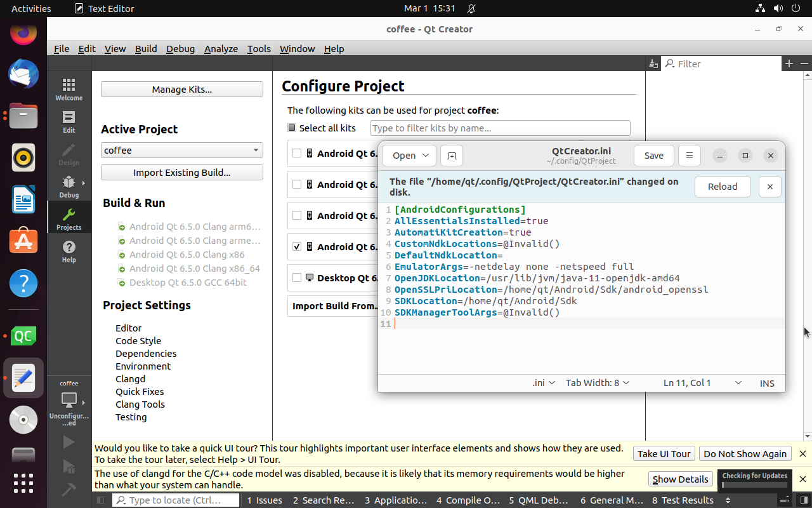Toggle left sidebar icon next to locator

[x=100, y=500]
